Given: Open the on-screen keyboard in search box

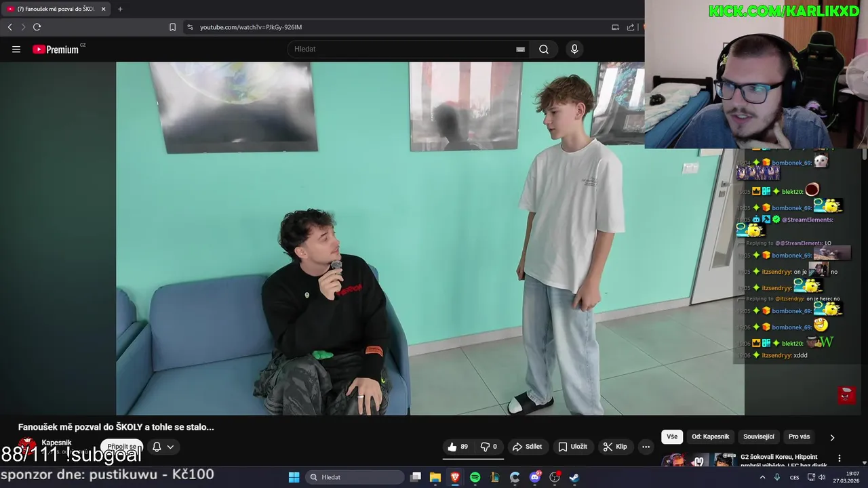Looking at the screenshot, I should click(x=520, y=49).
